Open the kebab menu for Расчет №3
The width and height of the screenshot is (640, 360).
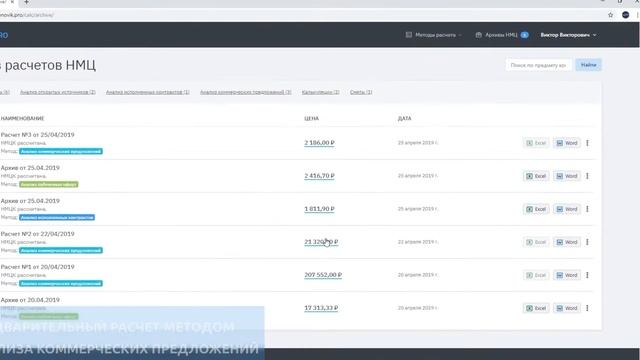pos(587,143)
